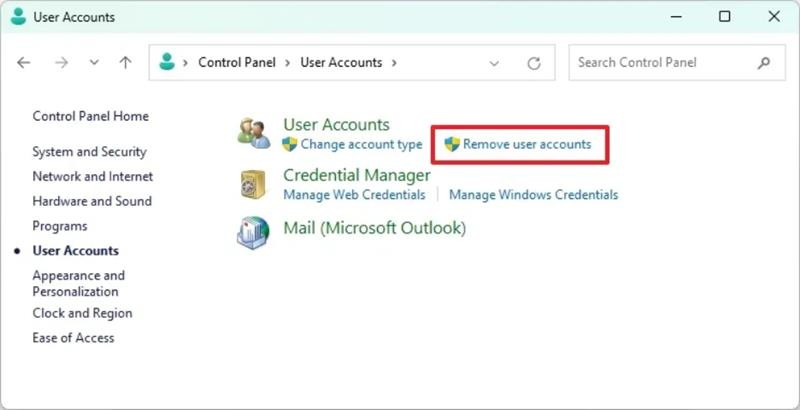Click the search magnifier icon
Image resolution: width=800 pixels, height=410 pixels.
763,63
